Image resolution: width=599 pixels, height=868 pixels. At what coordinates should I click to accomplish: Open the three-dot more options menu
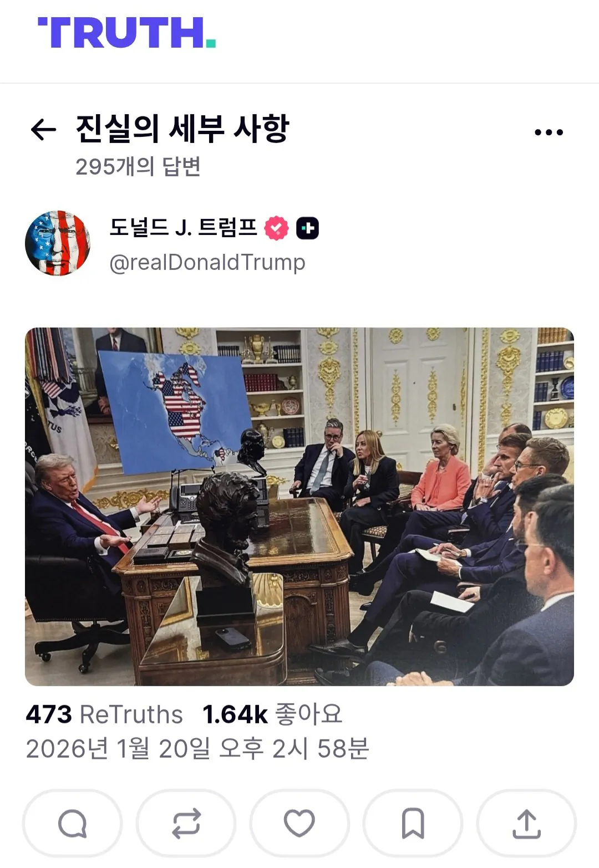(x=549, y=132)
